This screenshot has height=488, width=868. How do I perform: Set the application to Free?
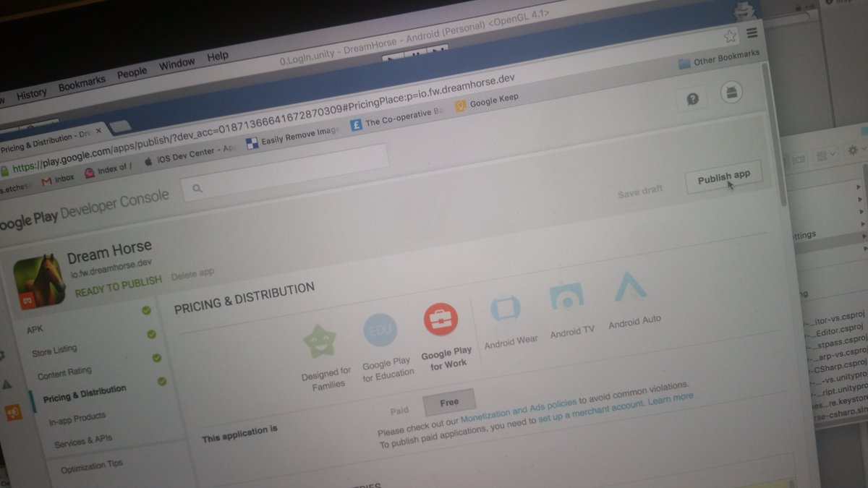click(x=449, y=401)
